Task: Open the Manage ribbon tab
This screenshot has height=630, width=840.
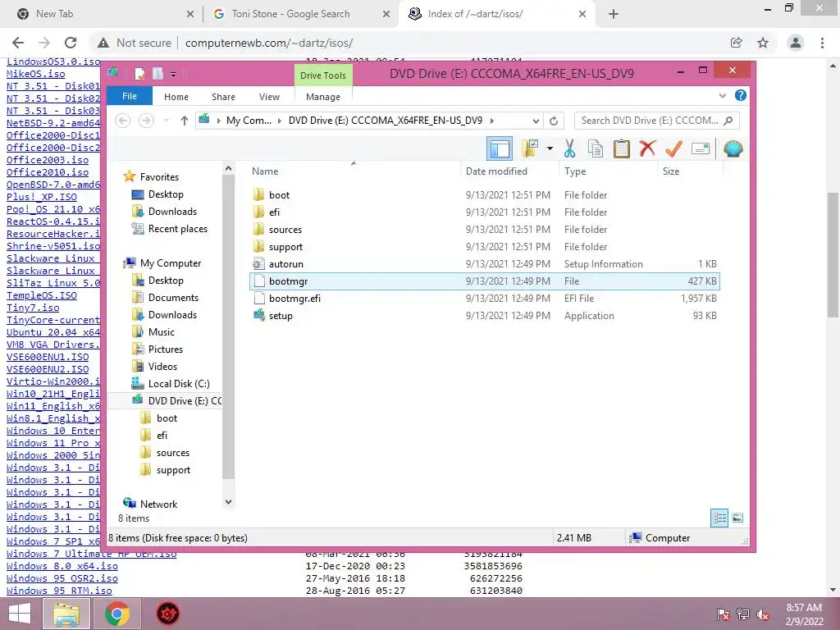Action: pos(323,97)
